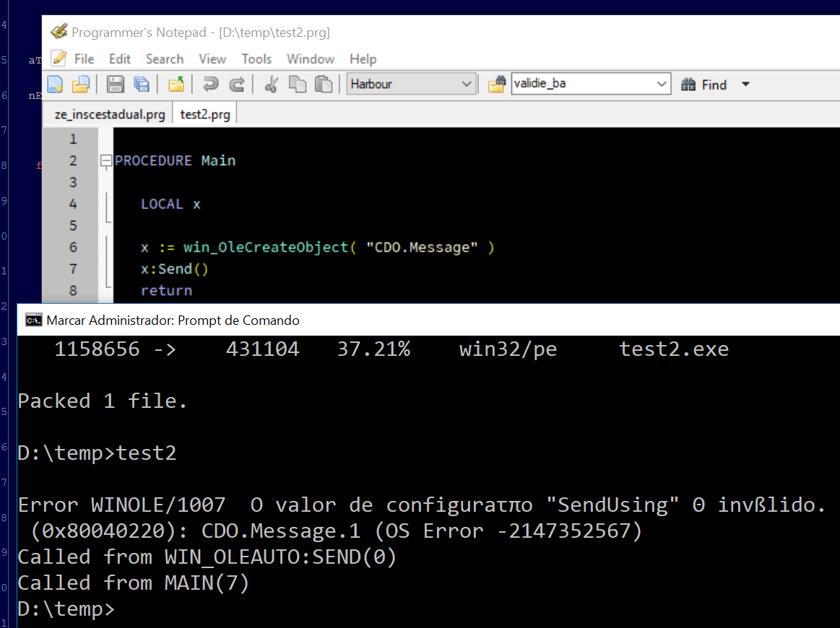Click the Command Prompt window icon
Image resolution: width=840 pixels, height=628 pixels.
pos(34,320)
